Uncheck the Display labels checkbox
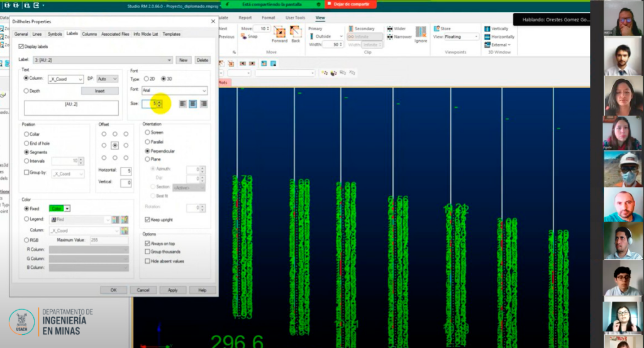The height and width of the screenshot is (348, 644). pyautogui.click(x=21, y=47)
